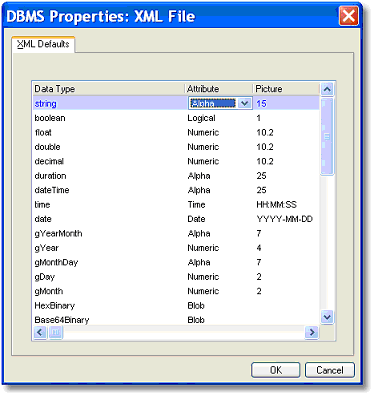Click the Numeric attribute for gYear
This screenshot has height=396, width=373.
[203, 248]
